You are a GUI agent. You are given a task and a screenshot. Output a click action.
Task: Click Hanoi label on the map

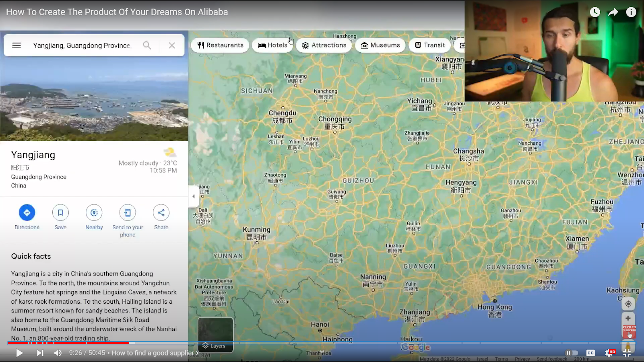[320, 324]
